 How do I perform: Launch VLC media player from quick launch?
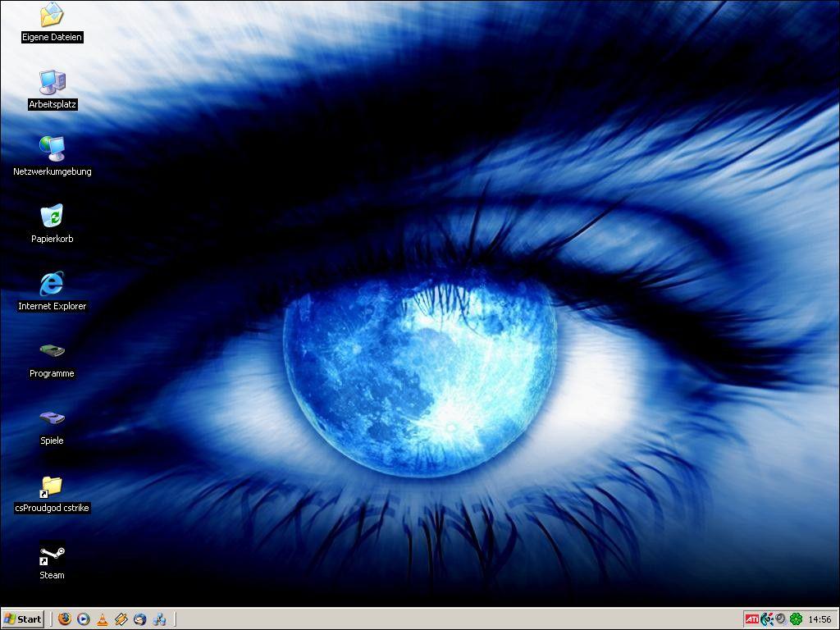[103, 620]
